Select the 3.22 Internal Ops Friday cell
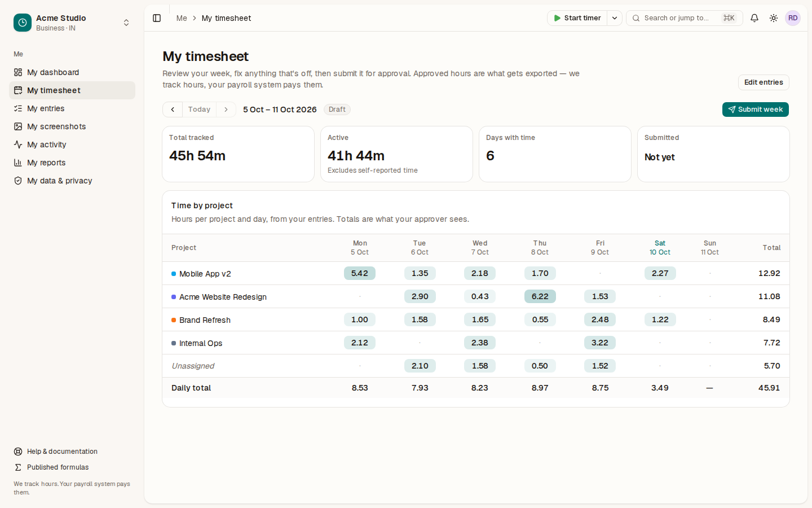The width and height of the screenshot is (812, 508). (x=600, y=343)
